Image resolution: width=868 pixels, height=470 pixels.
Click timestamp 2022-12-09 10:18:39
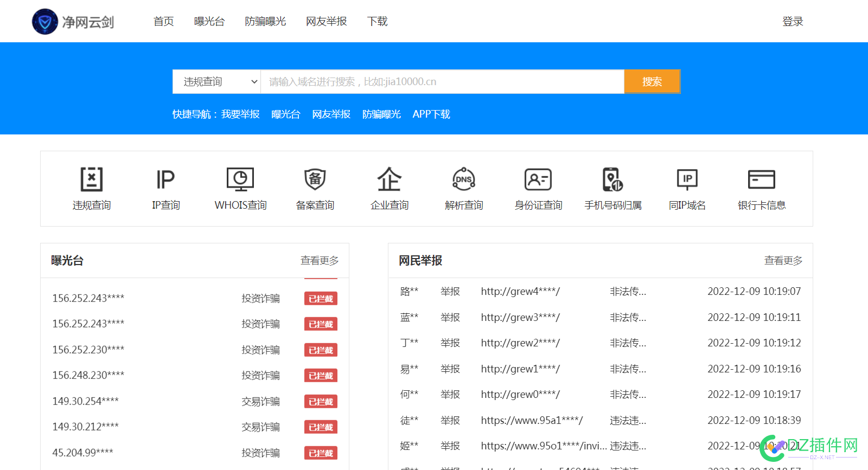tap(754, 421)
